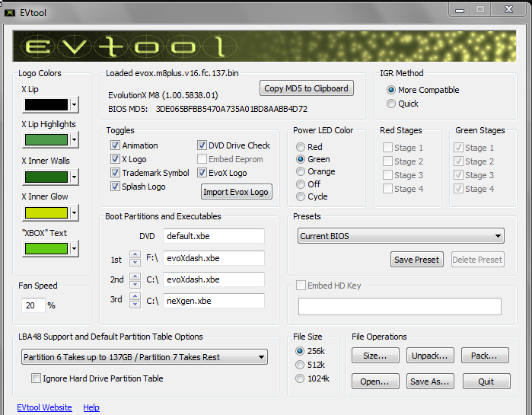532x415 pixels.
Task: Open the X Inner Walls color dropdown arrow
Action: tap(74, 177)
